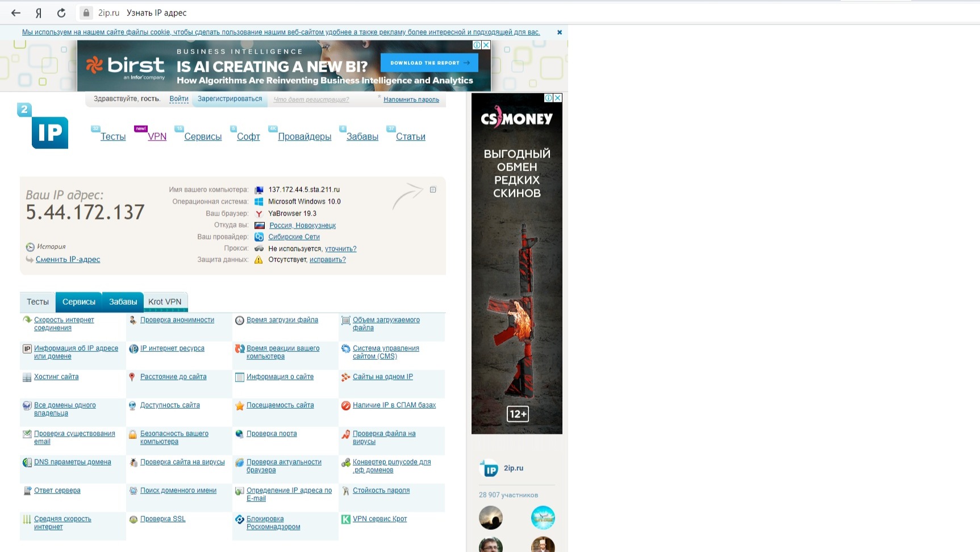Click the Зарегистрироваться button
Viewport: 980px width, 552px height.
coord(230,99)
